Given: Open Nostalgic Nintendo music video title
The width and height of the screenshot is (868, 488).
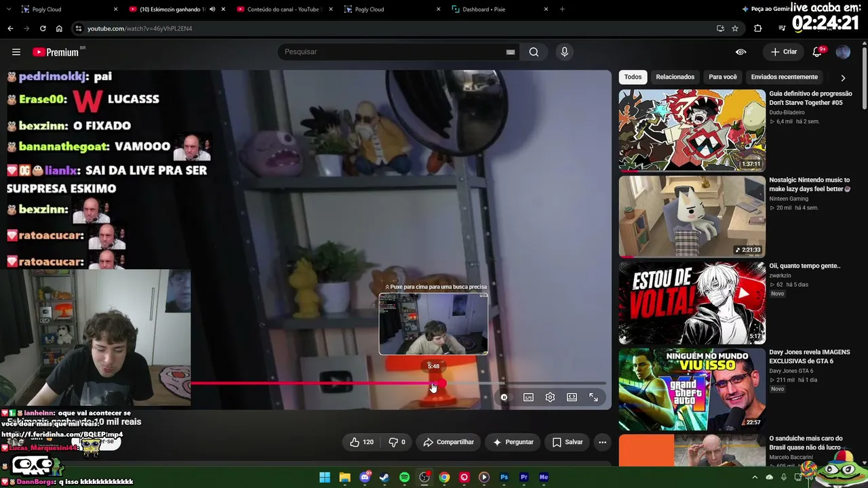Looking at the screenshot, I should tap(810, 184).
